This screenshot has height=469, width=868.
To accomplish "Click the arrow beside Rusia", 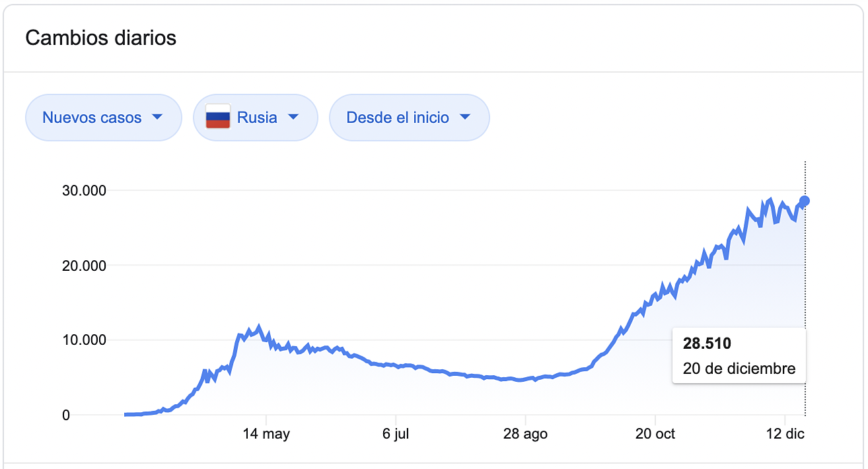I will click(x=293, y=118).
